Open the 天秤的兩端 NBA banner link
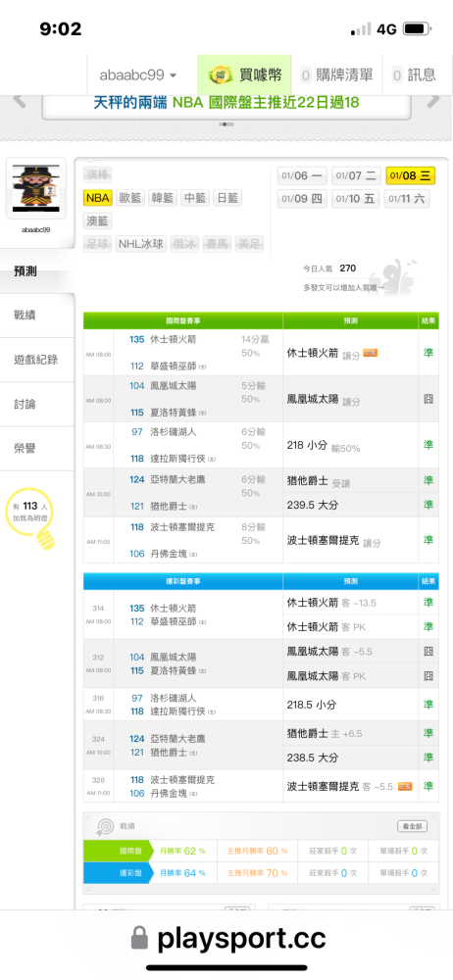Viewport: 453px width, 980px height. 226,103
